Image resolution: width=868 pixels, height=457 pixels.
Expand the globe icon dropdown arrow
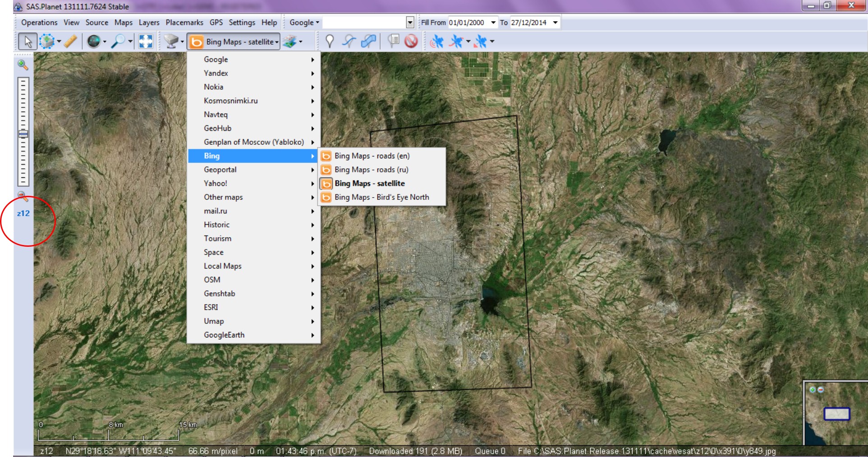(105, 42)
